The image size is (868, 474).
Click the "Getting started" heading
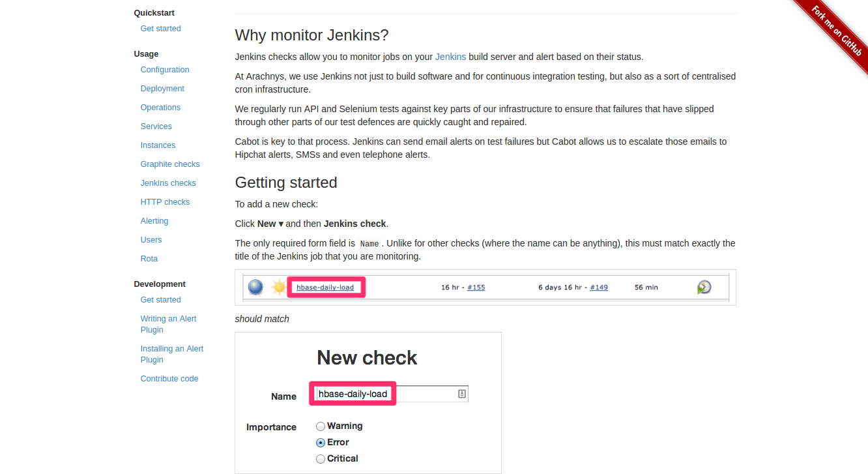[x=286, y=183]
